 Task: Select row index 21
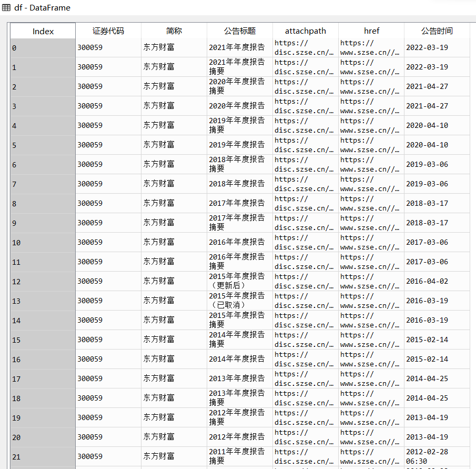43,457
